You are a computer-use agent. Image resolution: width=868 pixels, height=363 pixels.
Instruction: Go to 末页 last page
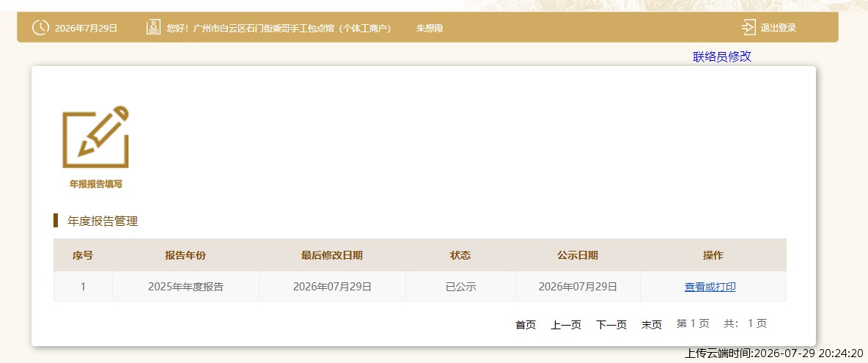pos(652,325)
